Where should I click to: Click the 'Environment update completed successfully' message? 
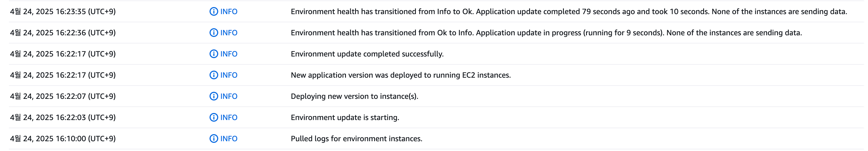point(367,54)
